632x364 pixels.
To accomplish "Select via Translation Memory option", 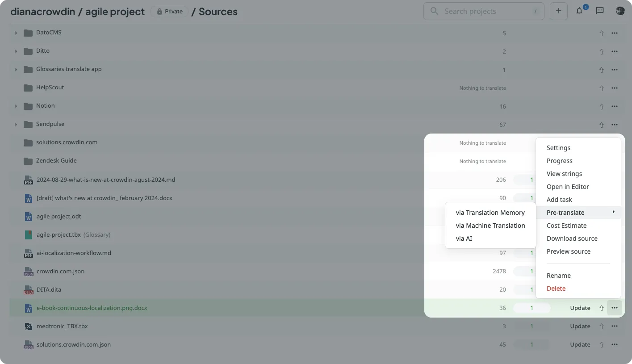I will [x=490, y=213].
